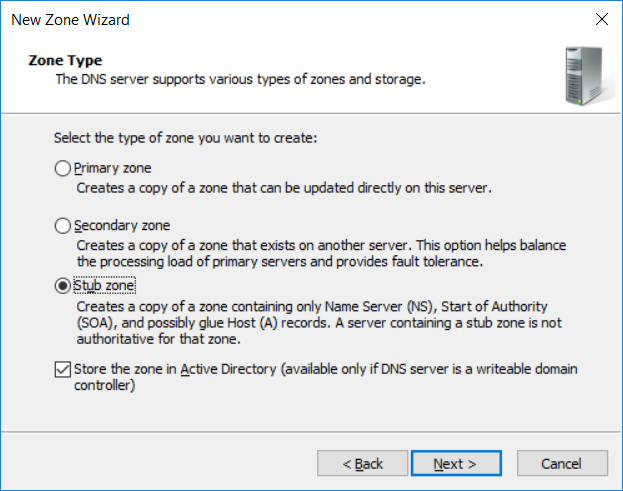
Task: Proceed by pressing the Next button
Action: (x=455, y=463)
